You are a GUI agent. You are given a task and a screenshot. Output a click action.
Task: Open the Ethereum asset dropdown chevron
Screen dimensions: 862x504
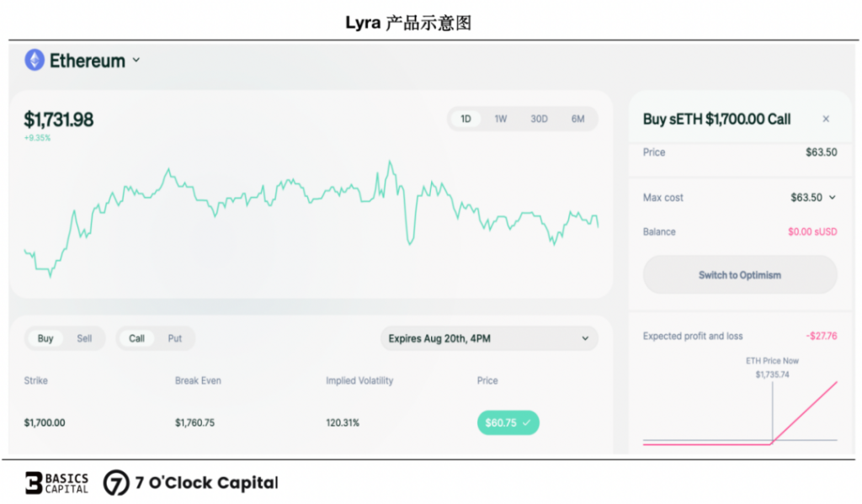pos(136,60)
